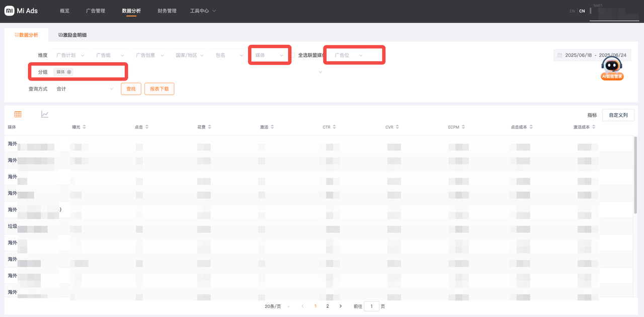
Task: Switch language to CN
Action: [582, 11]
